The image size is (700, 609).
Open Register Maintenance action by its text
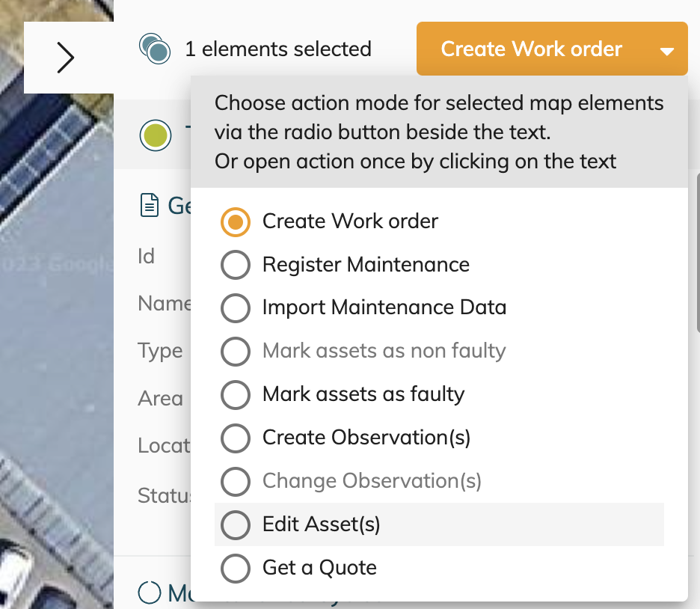coord(366,265)
